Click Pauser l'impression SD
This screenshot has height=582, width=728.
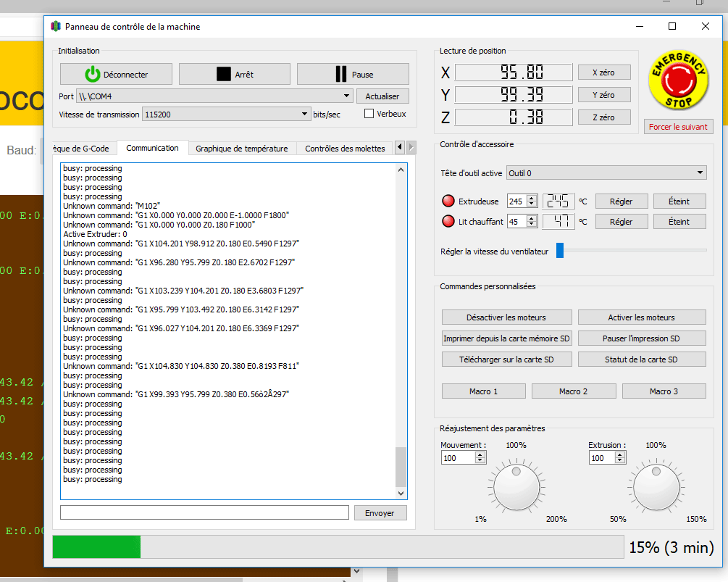tap(642, 338)
